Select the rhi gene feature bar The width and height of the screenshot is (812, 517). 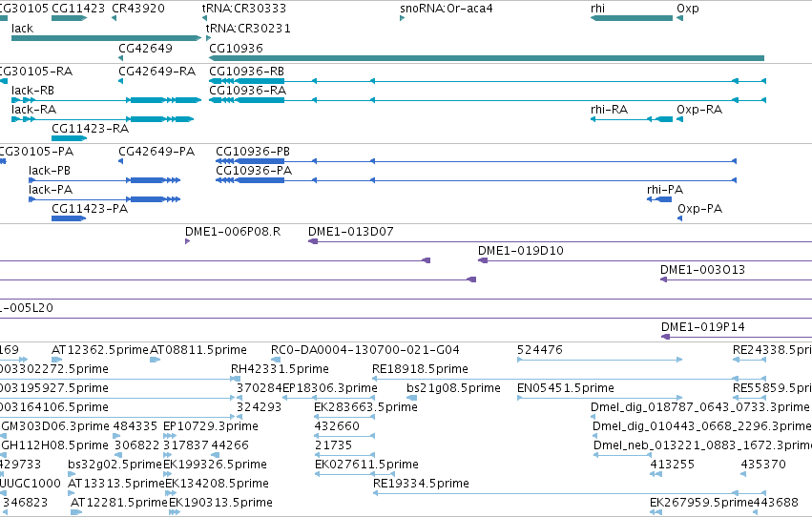pos(632,18)
